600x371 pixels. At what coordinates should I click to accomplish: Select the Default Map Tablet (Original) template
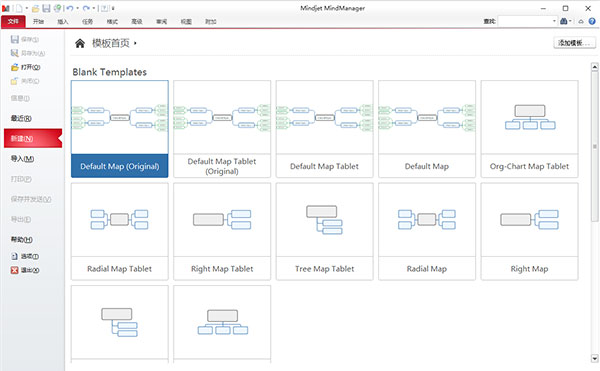[222, 129]
